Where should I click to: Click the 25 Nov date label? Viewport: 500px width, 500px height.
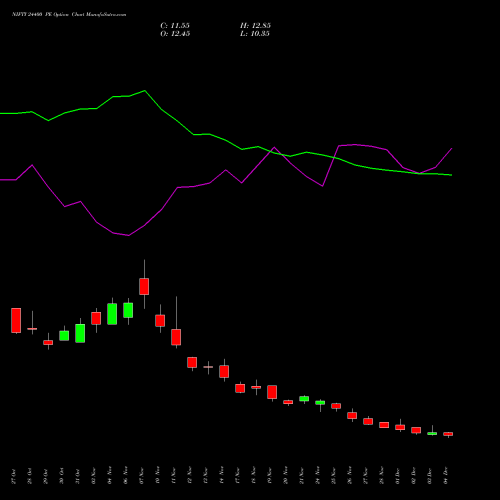click(x=334, y=476)
